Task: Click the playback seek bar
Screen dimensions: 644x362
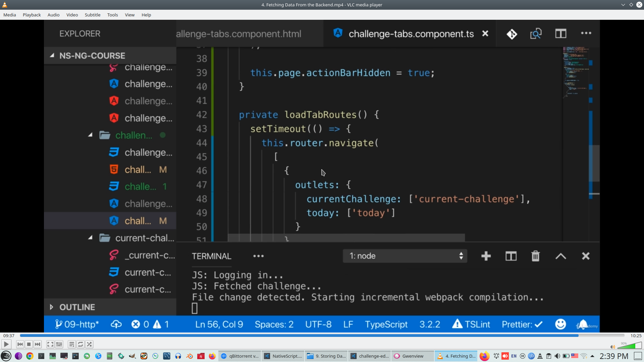Action: [x=322, y=336]
